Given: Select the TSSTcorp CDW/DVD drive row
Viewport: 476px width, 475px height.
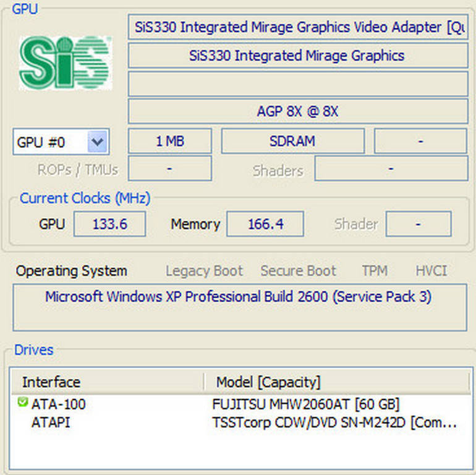Looking at the screenshot, I should (x=334, y=423).
